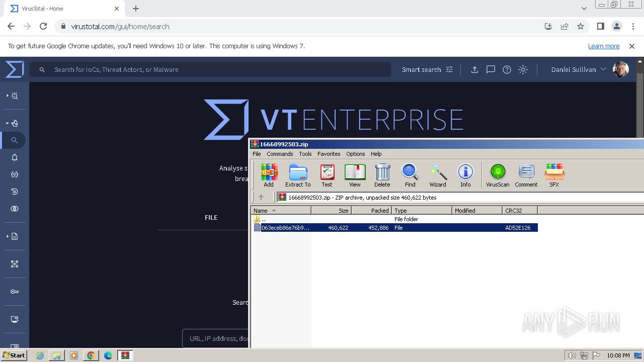The image size is (644, 362).
Task: Click the Learn more link
Action: [x=604, y=46]
